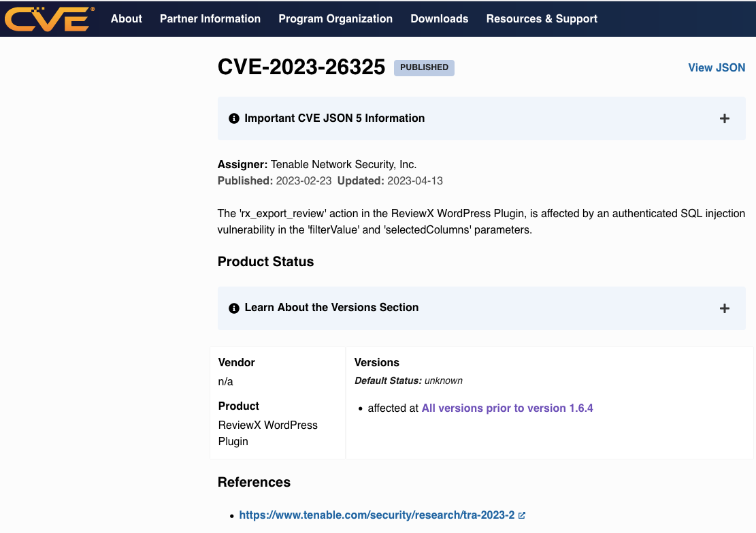This screenshot has width=756, height=533.
Task: Follow the tenable.com tra-2023-2 reference link
Action: [376, 515]
